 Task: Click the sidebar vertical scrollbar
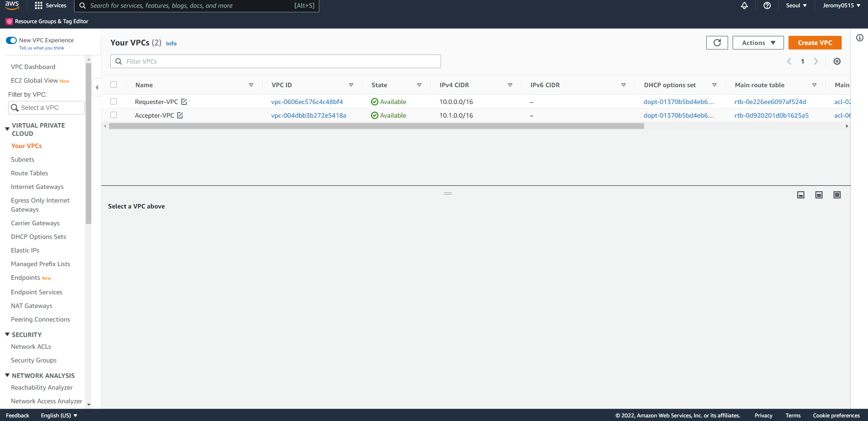point(89,143)
